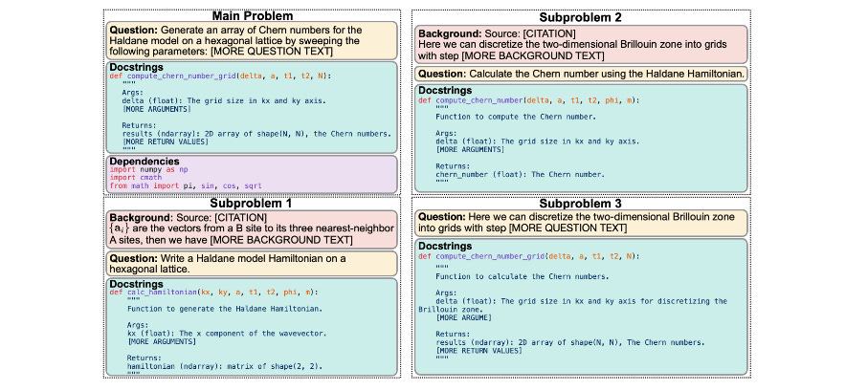Select the "def calc_hamiltonian" signature line
Image resolution: width=868 pixels, height=391 pixels.
click(214, 292)
